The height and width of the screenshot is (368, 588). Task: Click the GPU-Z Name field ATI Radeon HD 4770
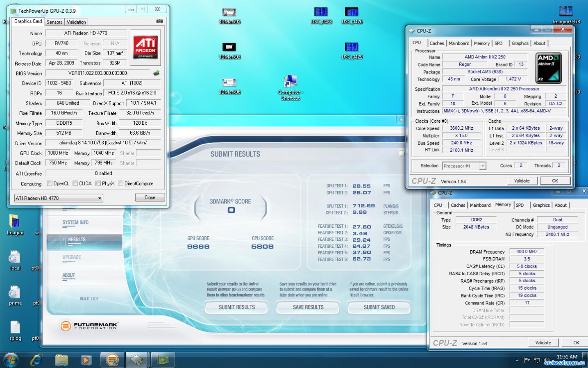coord(86,33)
